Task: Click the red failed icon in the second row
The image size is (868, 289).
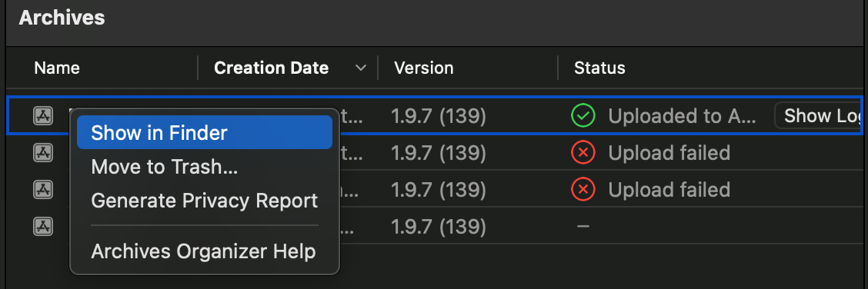Action: (583, 152)
